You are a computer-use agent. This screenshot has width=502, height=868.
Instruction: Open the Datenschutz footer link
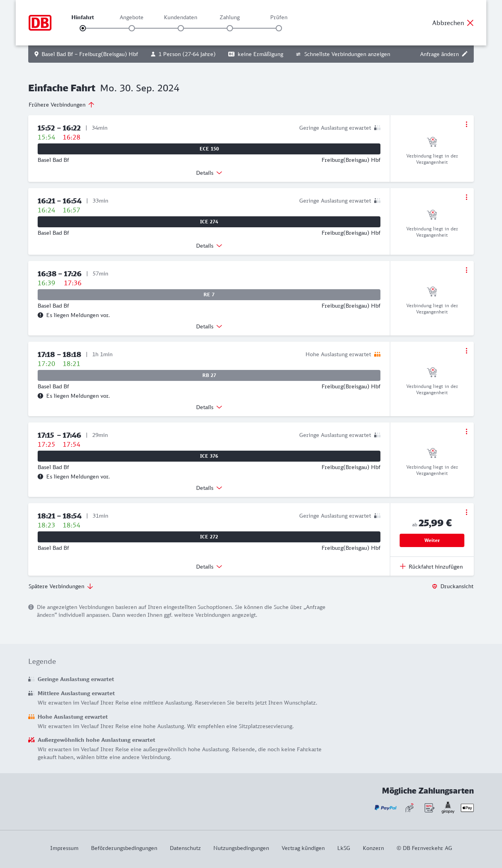point(185,848)
